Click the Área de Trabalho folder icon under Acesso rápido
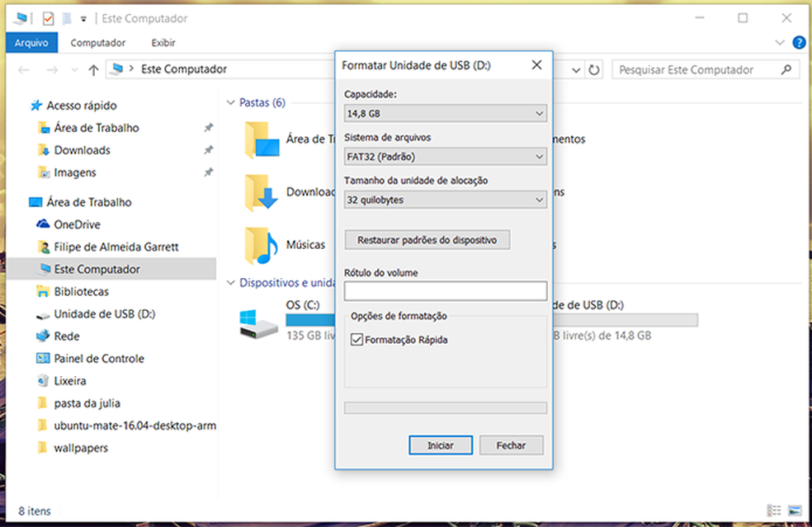The height and width of the screenshot is (527, 812). [x=44, y=128]
